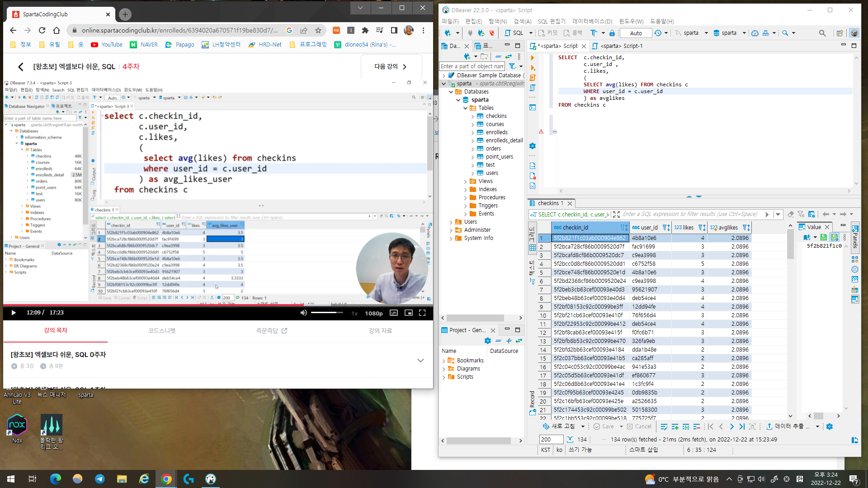868x488 pixels.
Task: Toggle the Record view mode in results
Action: pyautogui.click(x=532, y=403)
